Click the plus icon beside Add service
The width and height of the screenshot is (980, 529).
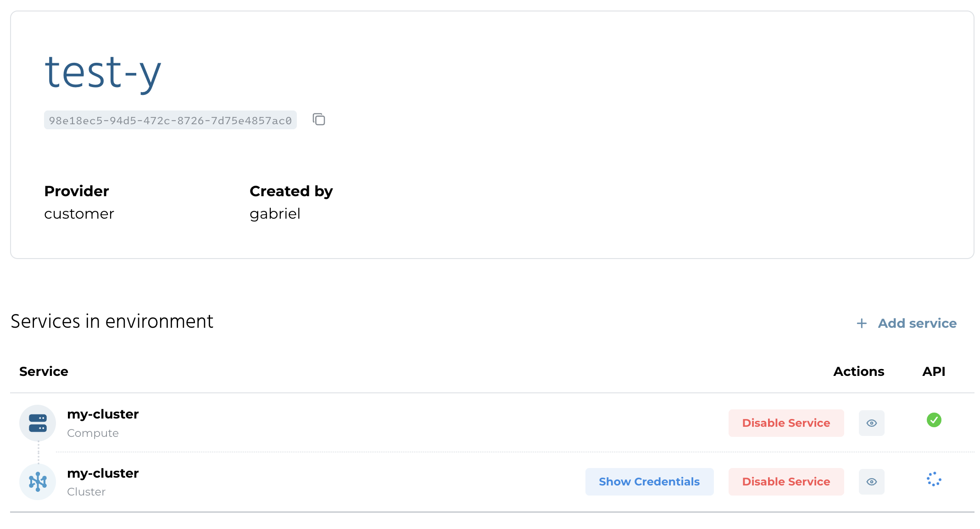point(862,323)
